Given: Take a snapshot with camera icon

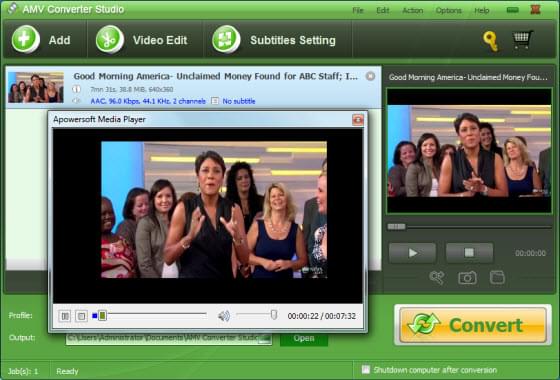Looking at the screenshot, I should click(x=467, y=278).
